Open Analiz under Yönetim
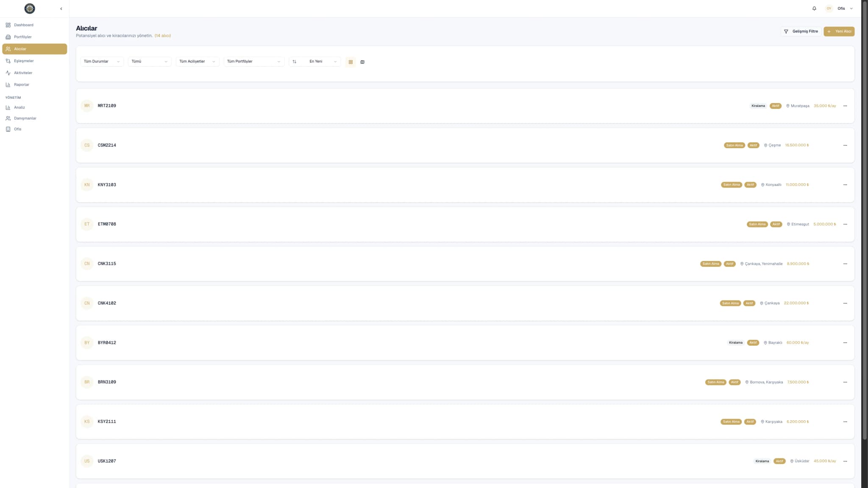This screenshot has width=868, height=488. click(x=34, y=108)
